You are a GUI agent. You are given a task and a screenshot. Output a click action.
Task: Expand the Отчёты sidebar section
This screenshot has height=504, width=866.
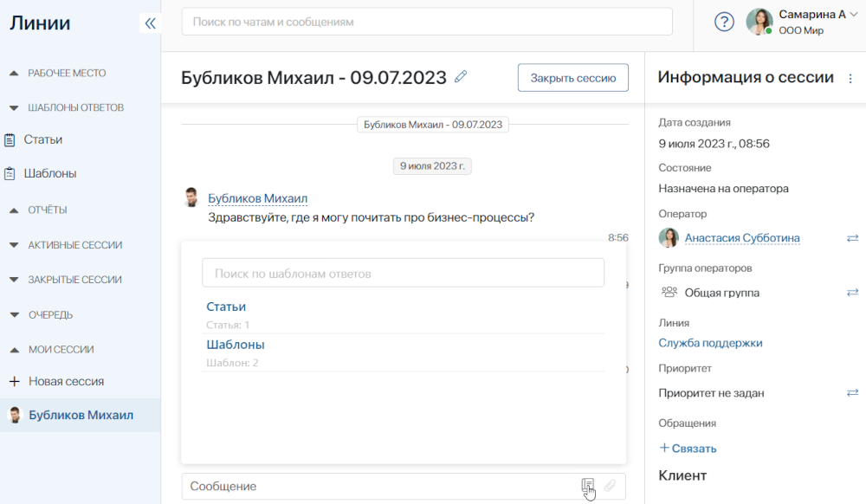point(14,210)
